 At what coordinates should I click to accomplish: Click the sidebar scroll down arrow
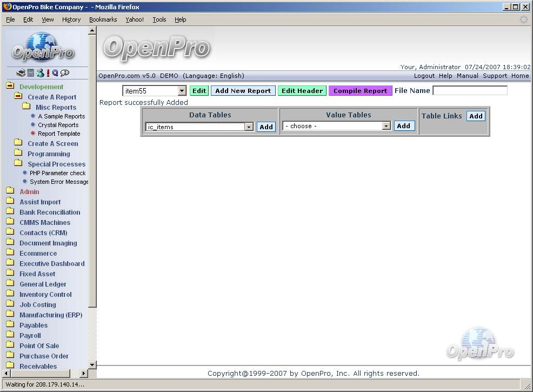coord(92,365)
